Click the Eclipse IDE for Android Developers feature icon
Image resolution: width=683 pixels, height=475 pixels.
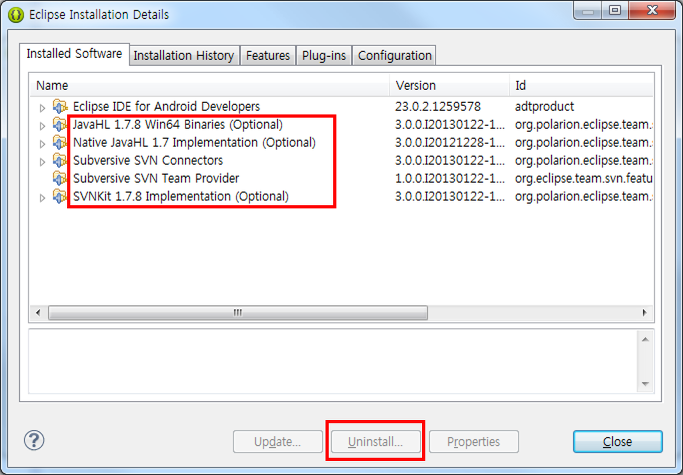tap(60, 106)
